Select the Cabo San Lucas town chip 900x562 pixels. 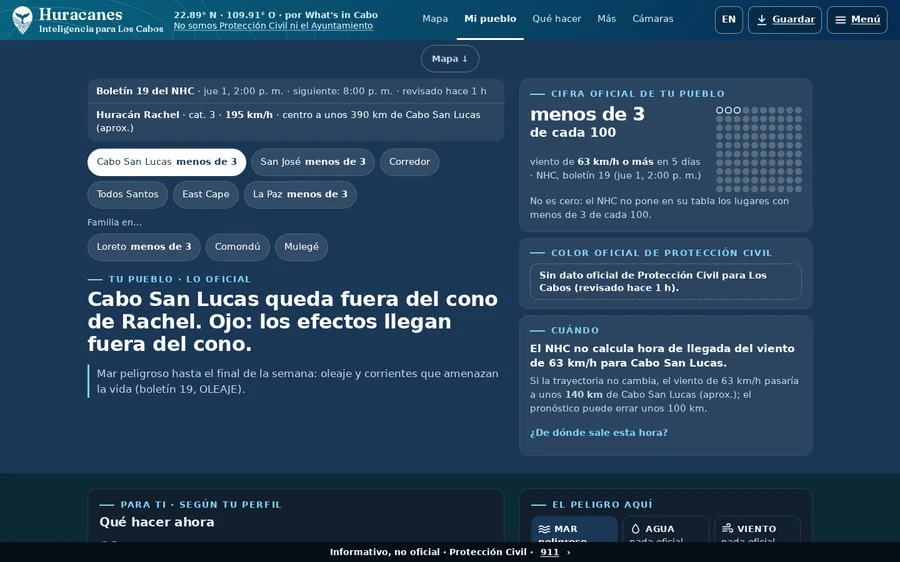pos(166,162)
